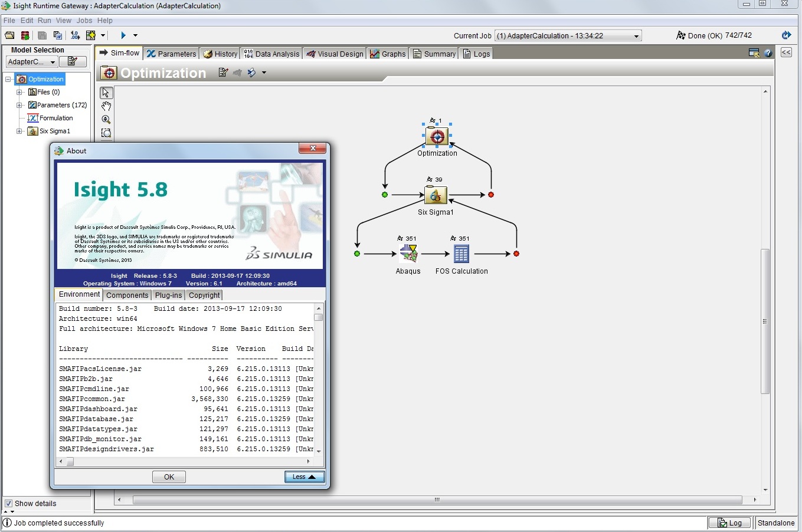802x532 pixels.
Task: Click the blue refresh icon at top right
Action: [786, 35]
